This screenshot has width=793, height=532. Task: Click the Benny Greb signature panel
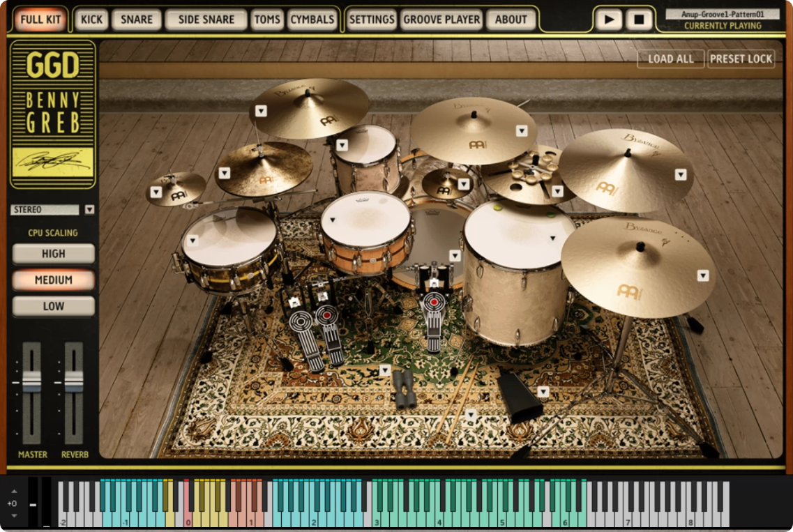(x=52, y=161)
